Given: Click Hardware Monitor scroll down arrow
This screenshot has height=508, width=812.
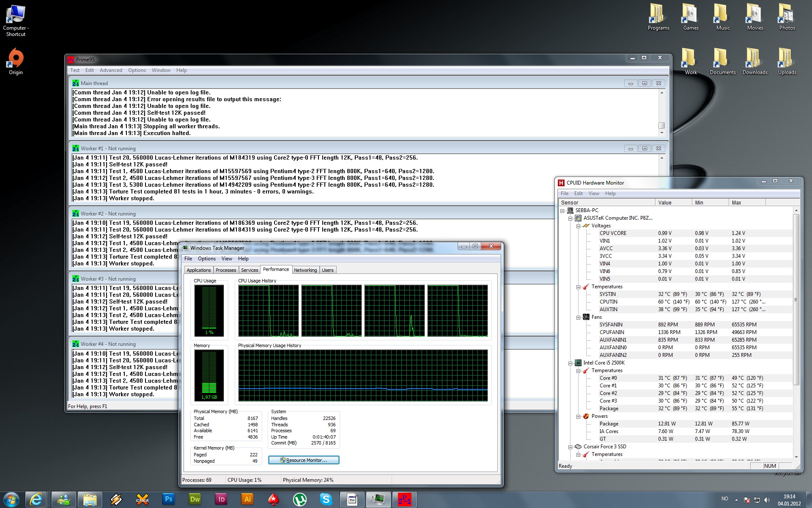Looking at the screenshot, I should tap(796, 457).
